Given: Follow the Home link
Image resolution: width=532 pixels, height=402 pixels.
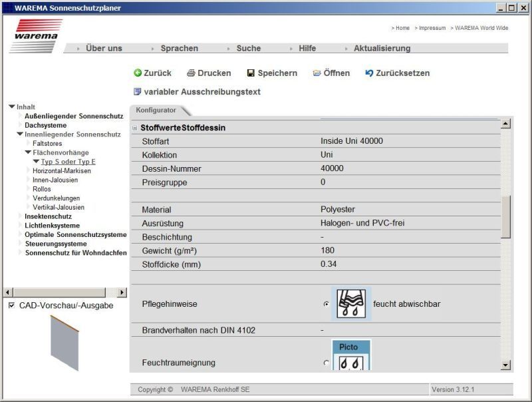Looking at the screenshot, I should click(x=402, y=28).
